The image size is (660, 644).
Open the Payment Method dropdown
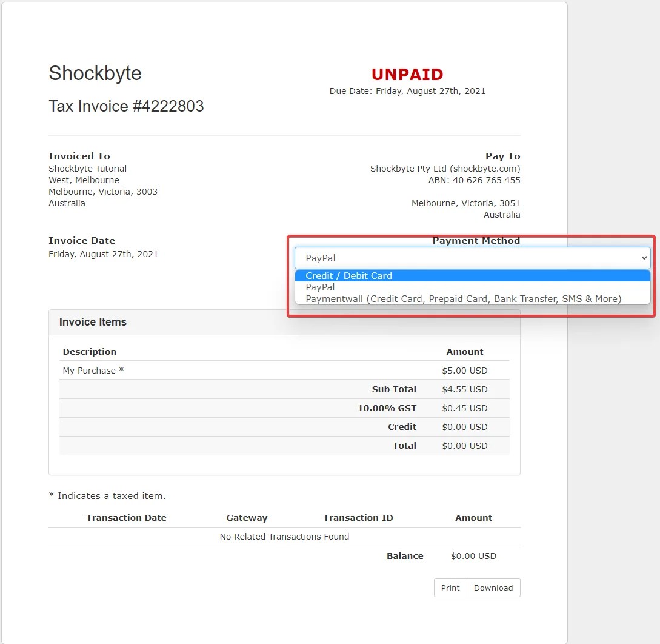472,258
